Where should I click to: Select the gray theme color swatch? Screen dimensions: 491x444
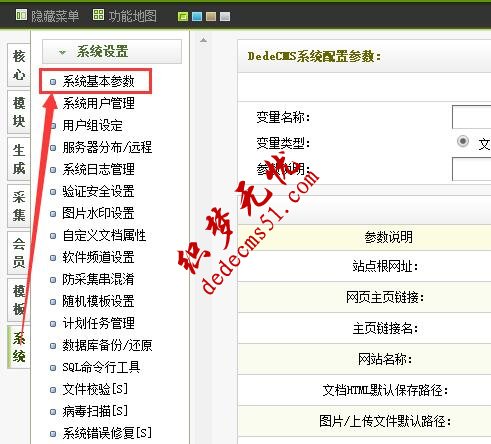(x=225, y=16)
